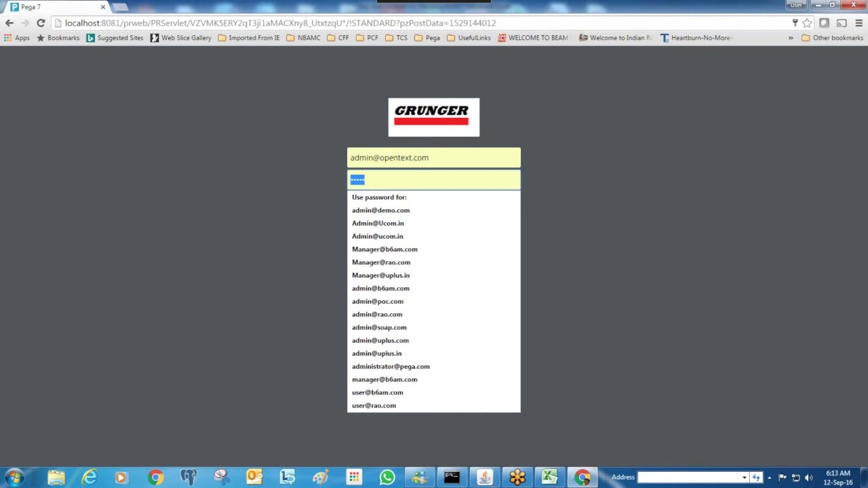The height and width of the screenshot is (488, 868).
Task: Select admin@poc.com in suggestions
Action: click(433, 302)
